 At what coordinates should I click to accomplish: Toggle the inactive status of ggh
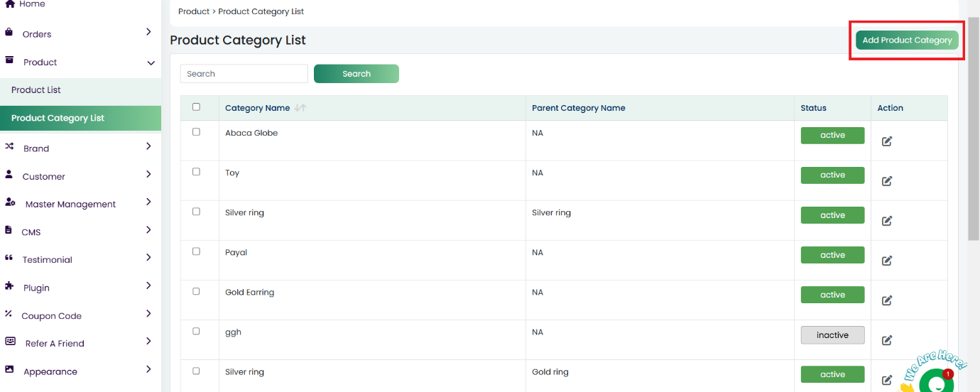(832, 335)
